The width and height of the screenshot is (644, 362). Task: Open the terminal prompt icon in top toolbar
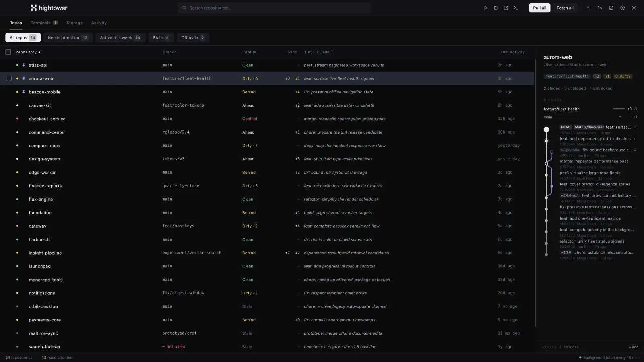[516, 8]
